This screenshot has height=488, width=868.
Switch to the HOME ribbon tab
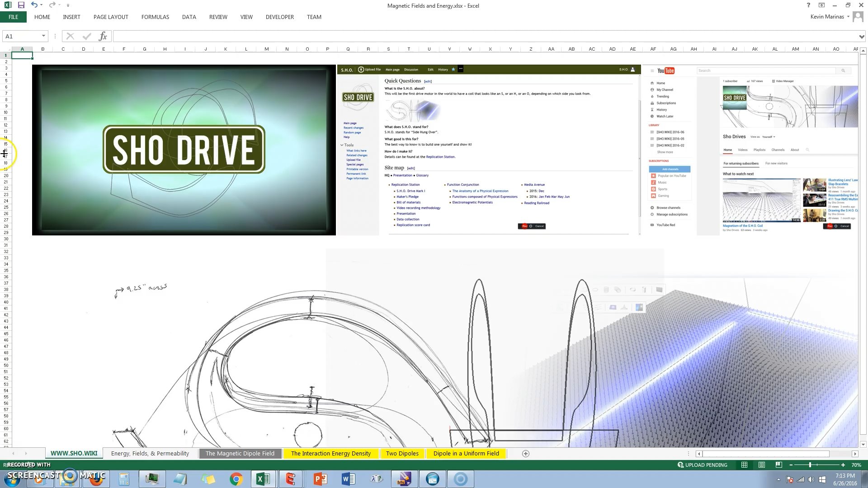click(42, 17)
